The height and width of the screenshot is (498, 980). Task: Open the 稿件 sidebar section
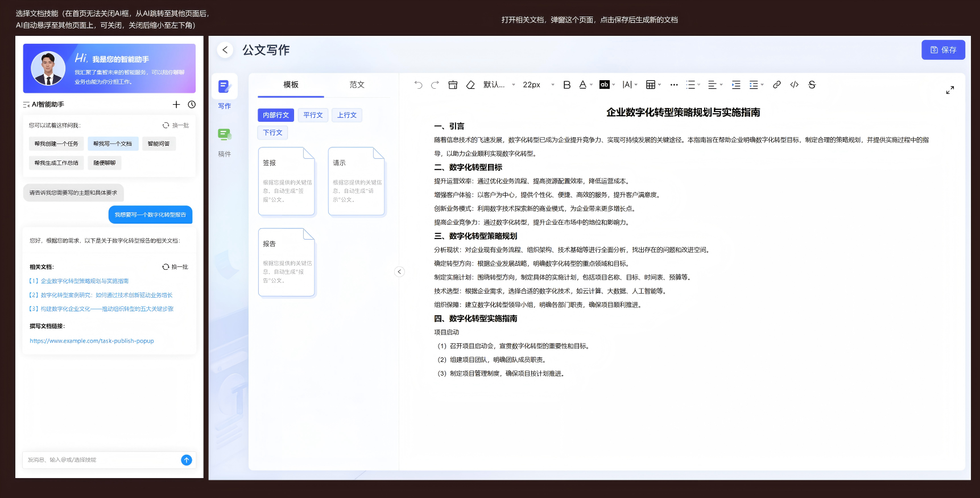click(225, 141)
